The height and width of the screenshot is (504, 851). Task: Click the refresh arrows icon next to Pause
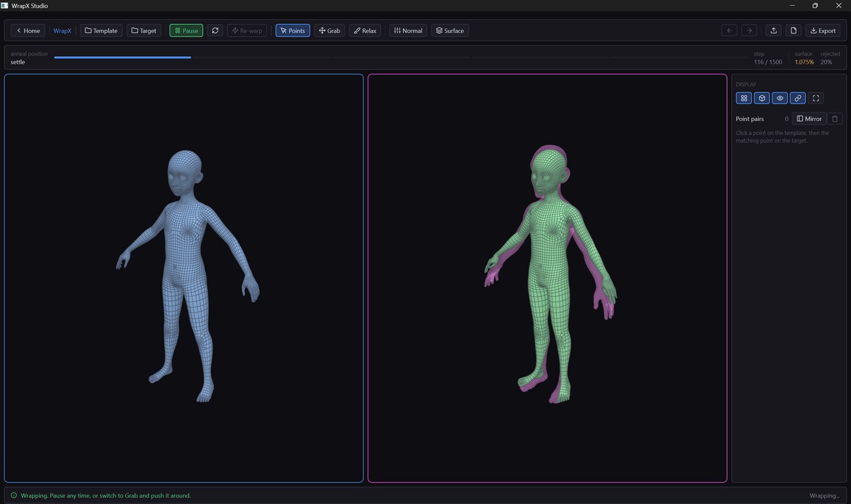coord(215,30)
